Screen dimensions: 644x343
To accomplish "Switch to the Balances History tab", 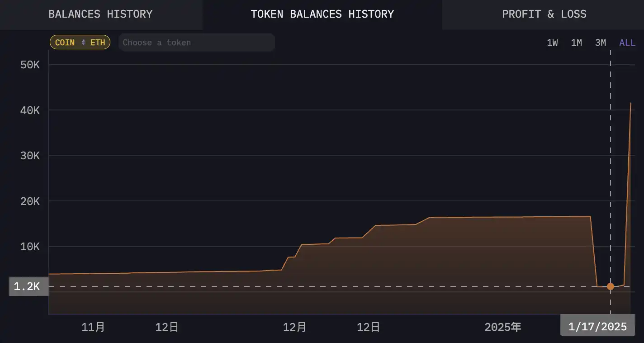I will [100, 14].
